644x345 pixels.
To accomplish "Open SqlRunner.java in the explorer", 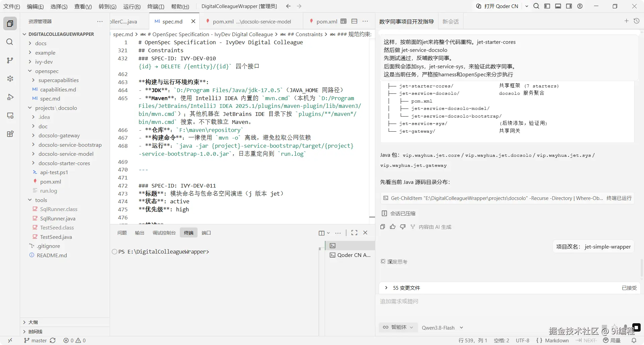I will [58, 218].
